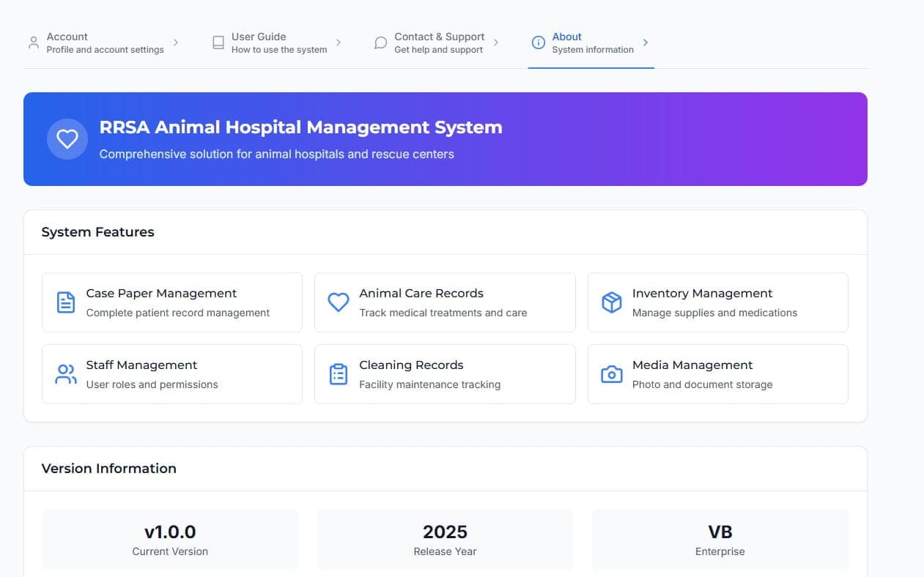Image resolution: width=924 pixels, height=577 pixels.
Task: Click the Version Information heading
Action: point(108,469)
